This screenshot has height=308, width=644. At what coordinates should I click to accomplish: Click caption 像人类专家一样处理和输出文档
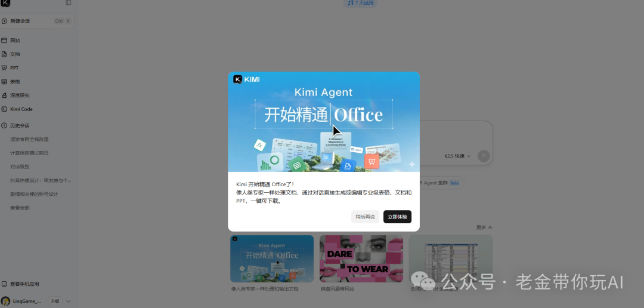click(265, 289)
